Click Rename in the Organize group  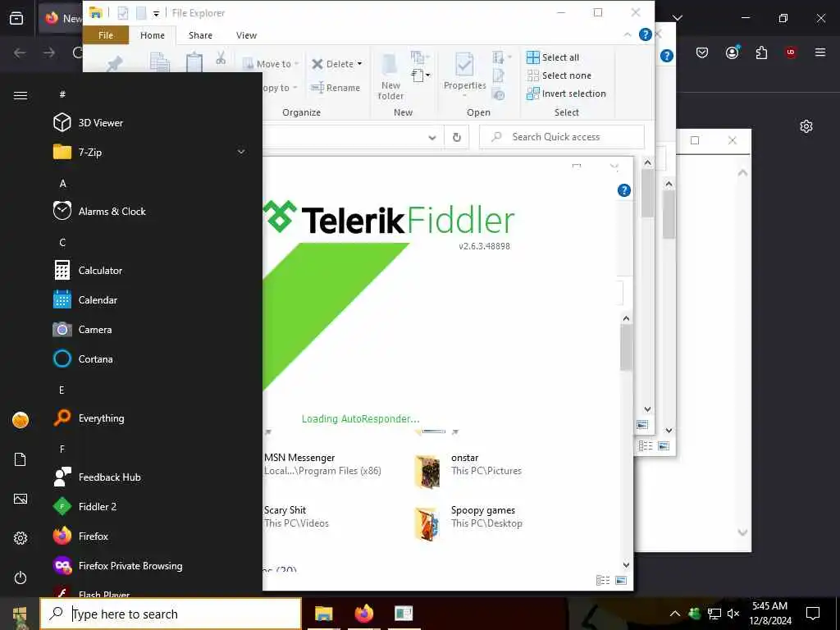click(x=336, y=87)
